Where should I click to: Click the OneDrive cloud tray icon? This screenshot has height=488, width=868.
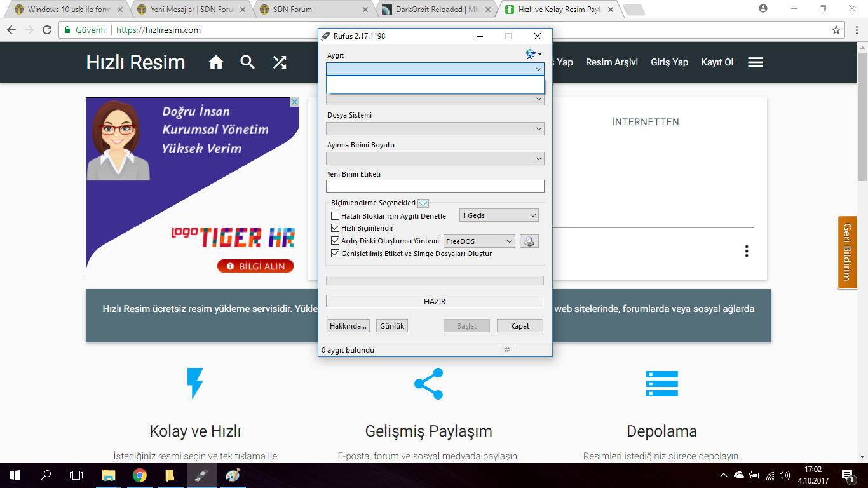tap(738, 475)
